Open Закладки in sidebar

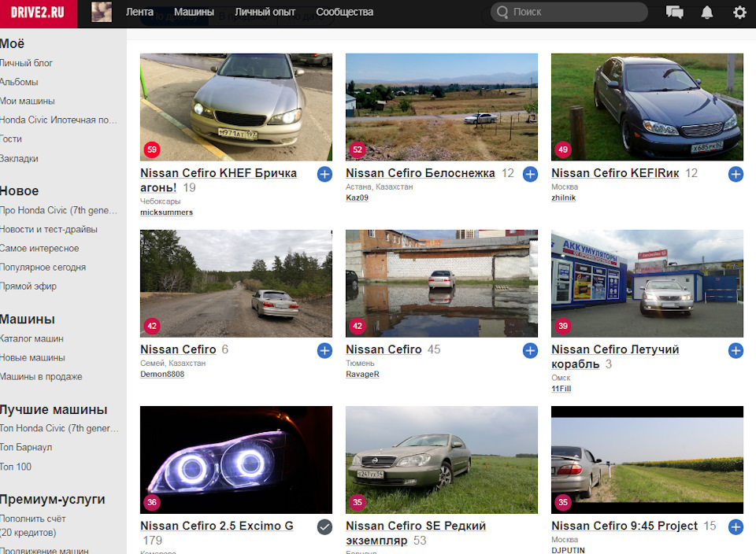pos(19,158)
